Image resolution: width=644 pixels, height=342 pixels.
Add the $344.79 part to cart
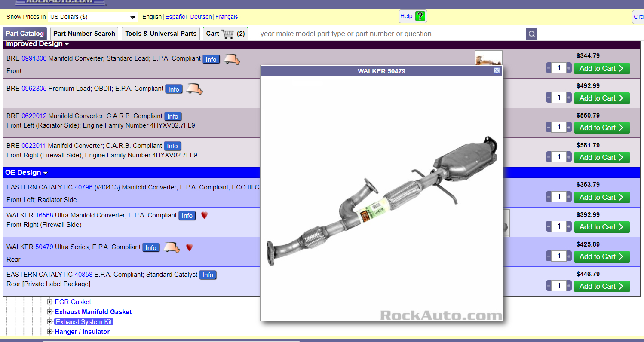click(x=602, y=68)
